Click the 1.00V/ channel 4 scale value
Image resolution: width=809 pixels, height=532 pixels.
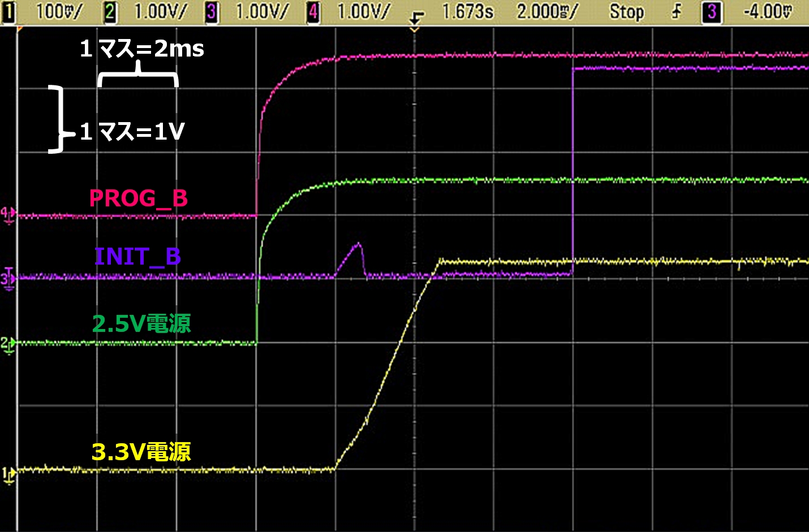tap(363, 12)
